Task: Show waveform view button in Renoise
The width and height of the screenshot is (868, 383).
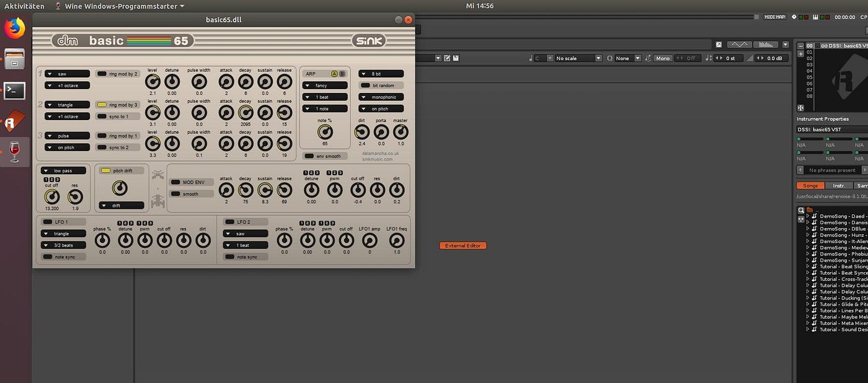Action: click(738, 45)
